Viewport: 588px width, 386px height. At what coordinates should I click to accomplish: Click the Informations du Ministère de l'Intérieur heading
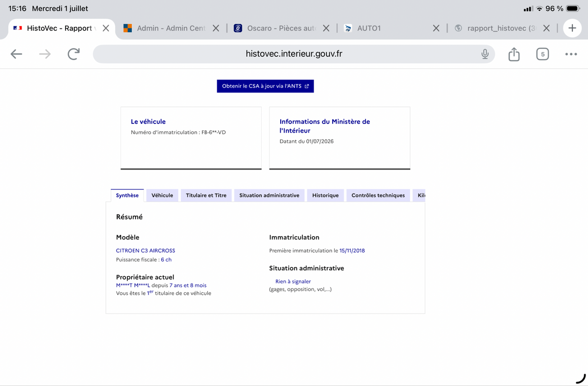pos(325,126)
